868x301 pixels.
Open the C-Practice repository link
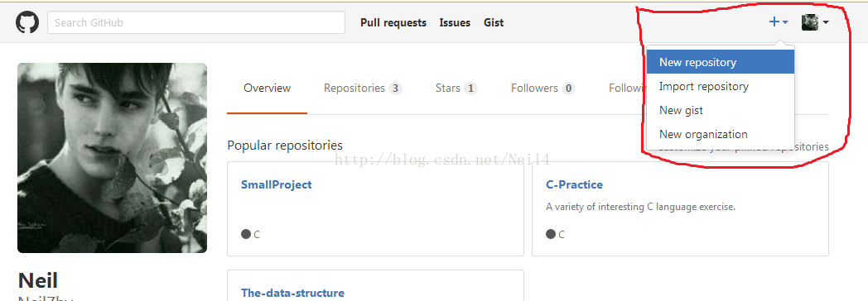(574, 184)
